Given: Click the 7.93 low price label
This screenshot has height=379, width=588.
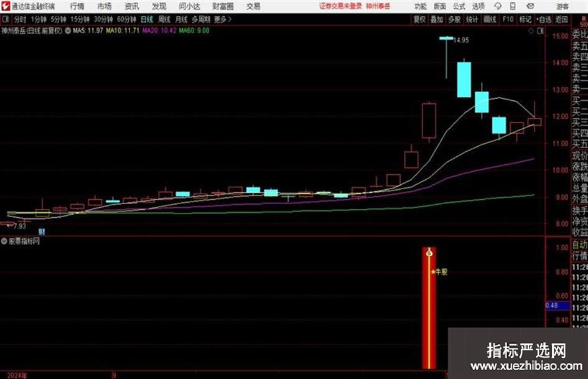Looking at the screenshot, I should point(19,226).
